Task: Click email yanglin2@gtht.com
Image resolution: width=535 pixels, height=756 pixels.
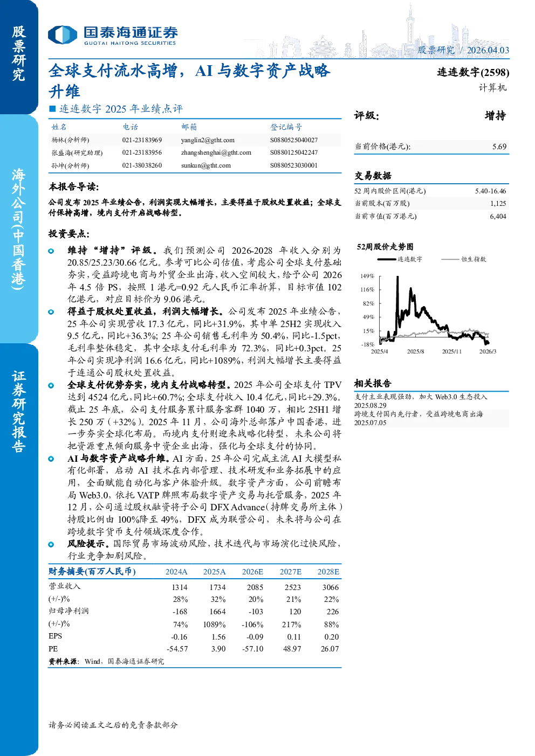Action: click(x=208, y=140)
